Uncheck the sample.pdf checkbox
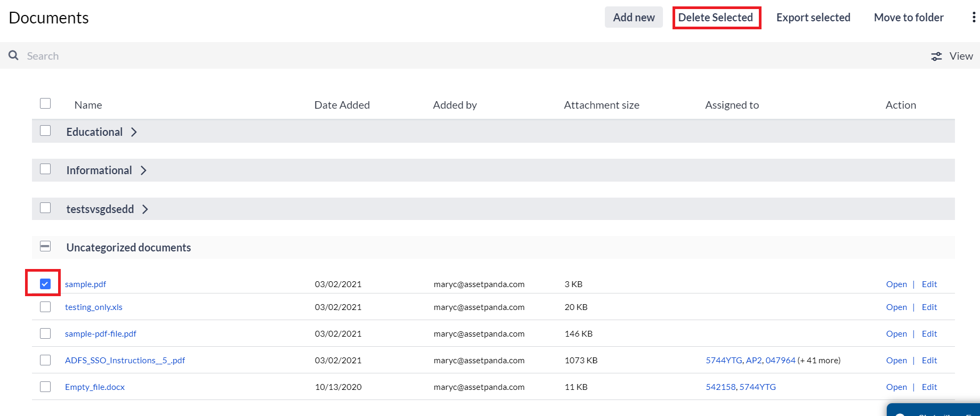Image resolution: width=980 pixels, height=416 pixels. coord(45,284)
